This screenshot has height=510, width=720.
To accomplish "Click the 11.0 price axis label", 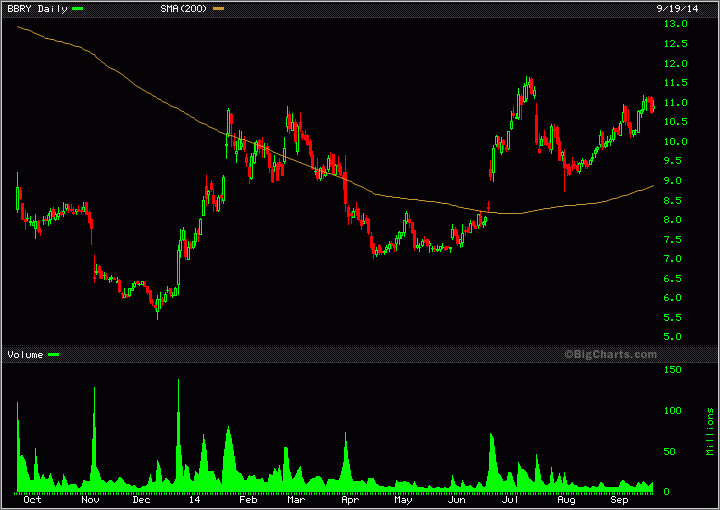I will pos(675,102).
